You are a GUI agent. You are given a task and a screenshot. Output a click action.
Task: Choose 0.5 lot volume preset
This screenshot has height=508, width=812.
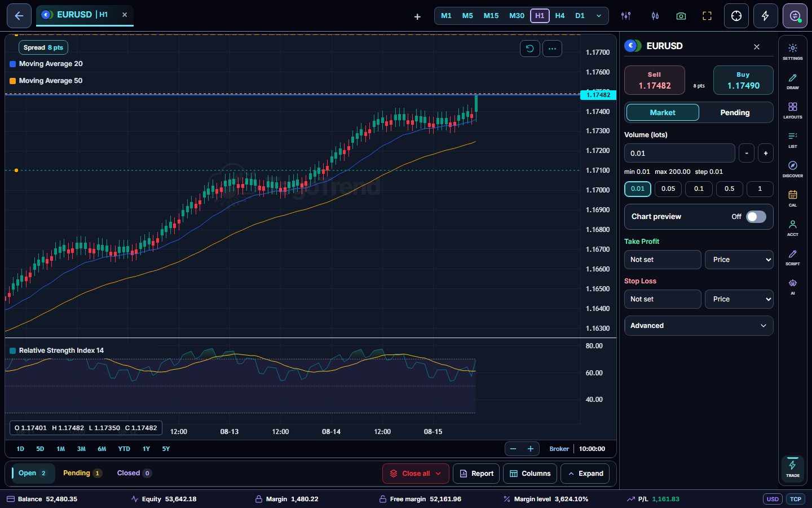(x=729, y=189)
